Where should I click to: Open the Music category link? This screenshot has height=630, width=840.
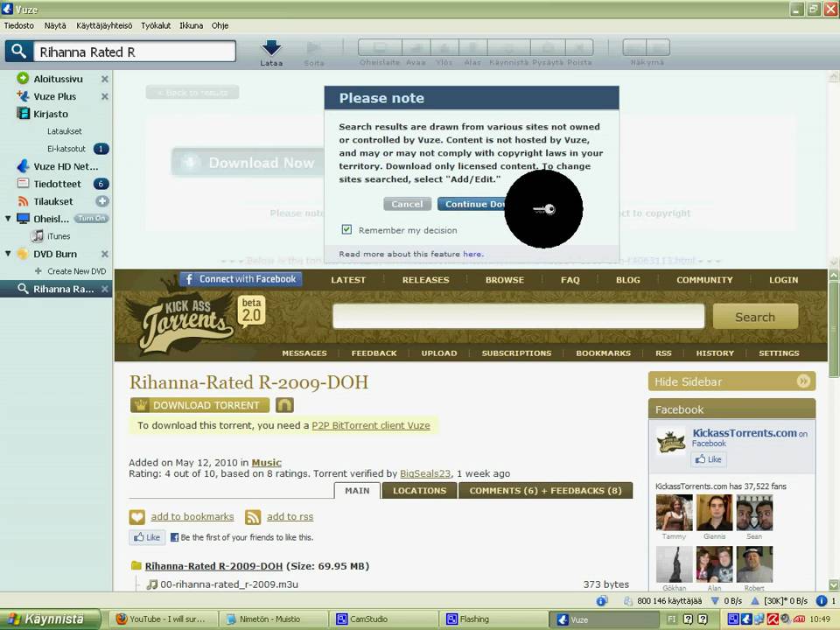coord(266,462)
